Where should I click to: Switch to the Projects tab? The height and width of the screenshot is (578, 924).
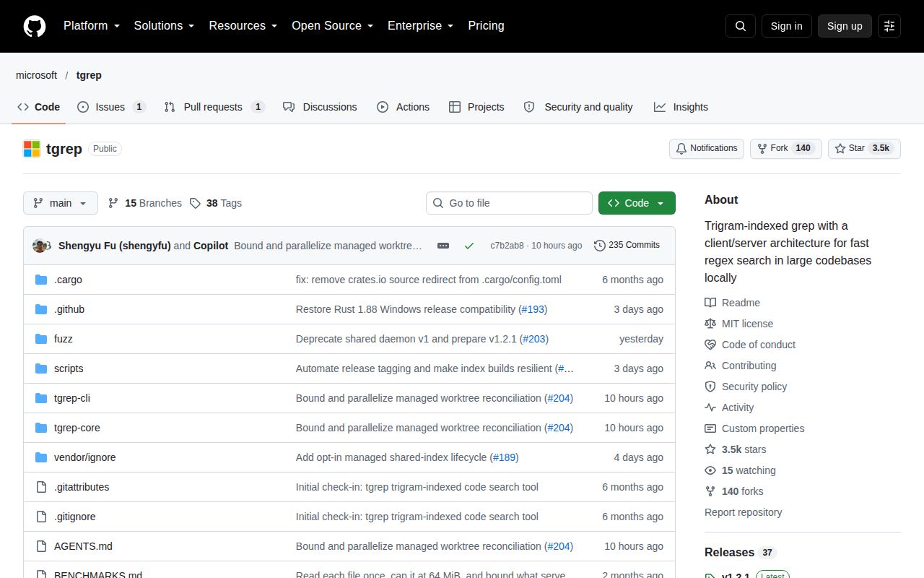[x=476, y=107]
